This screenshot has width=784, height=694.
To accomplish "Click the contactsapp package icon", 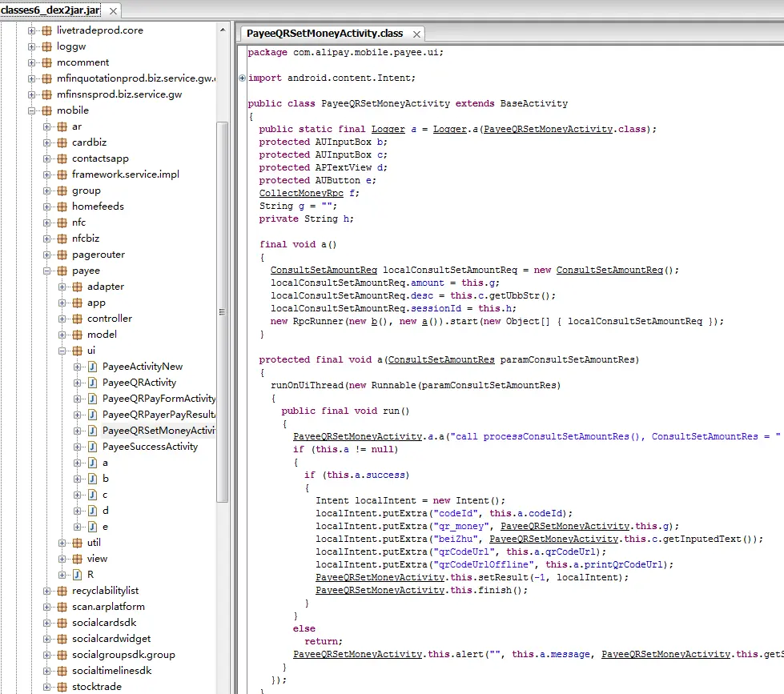I will [x=62, y=158].
